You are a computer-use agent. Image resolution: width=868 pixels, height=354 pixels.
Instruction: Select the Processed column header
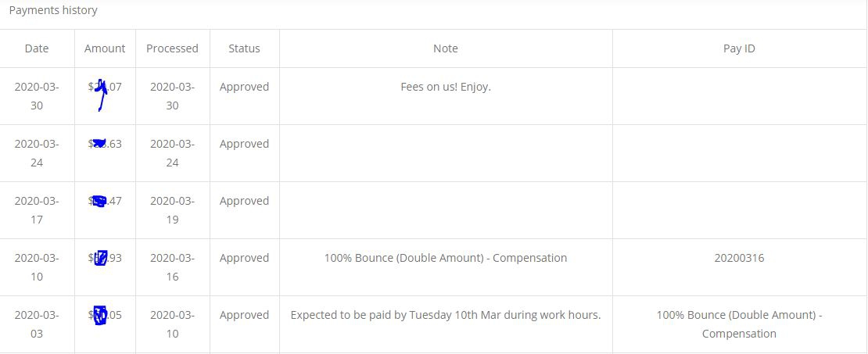172,48
